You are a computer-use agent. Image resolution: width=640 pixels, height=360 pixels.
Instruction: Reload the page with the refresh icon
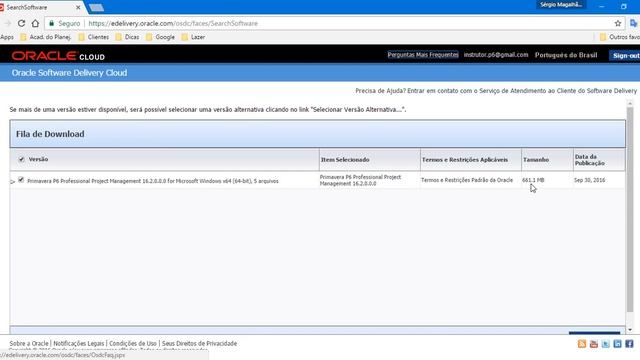point(21,24)
